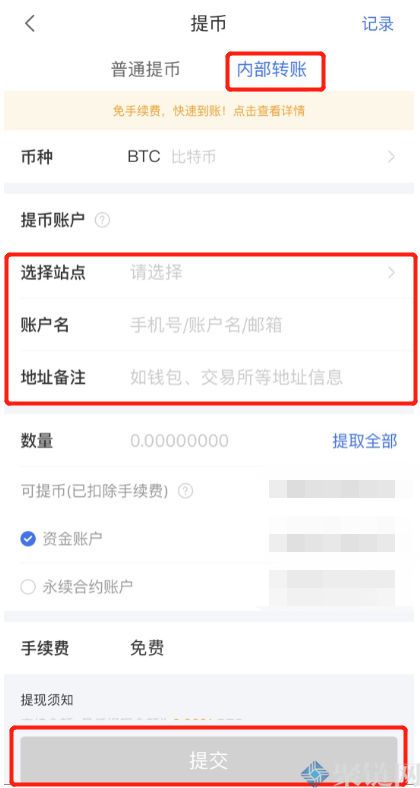Screen dimensions: 420x788
Task: Switch to the 内部转账 tab
Action: point(272,70)
